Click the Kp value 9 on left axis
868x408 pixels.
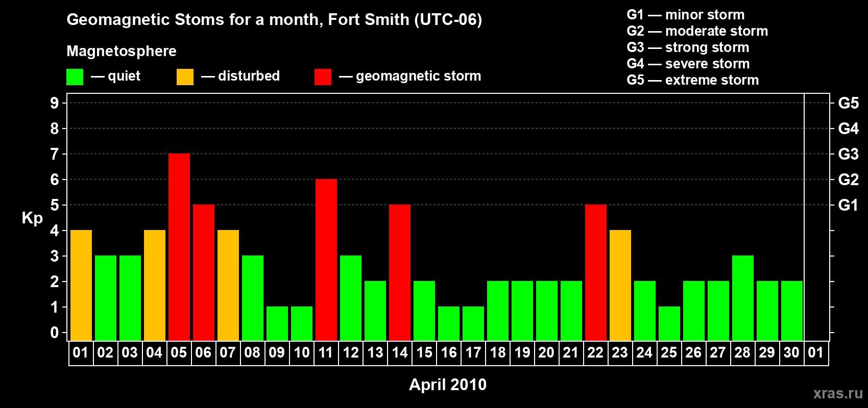point(55,103)
